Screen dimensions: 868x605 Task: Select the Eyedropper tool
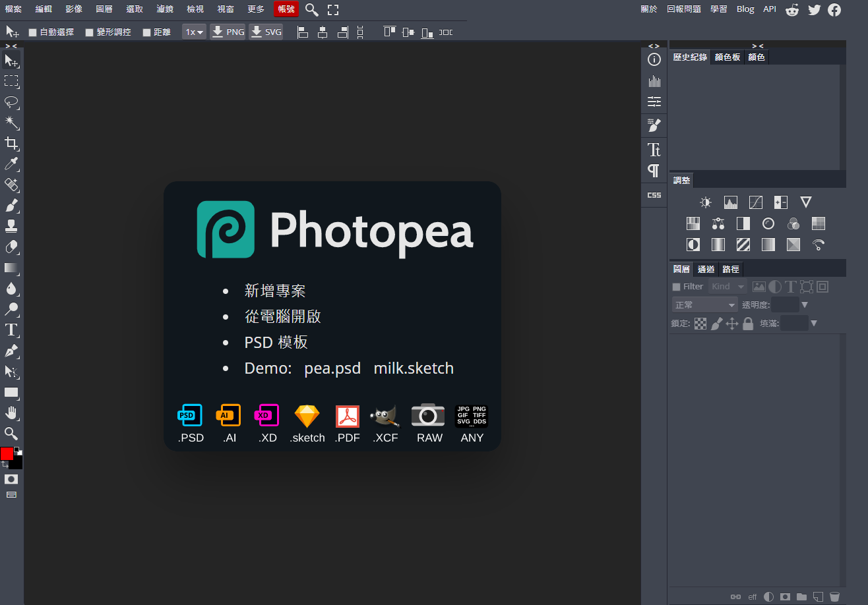point(11,164)
